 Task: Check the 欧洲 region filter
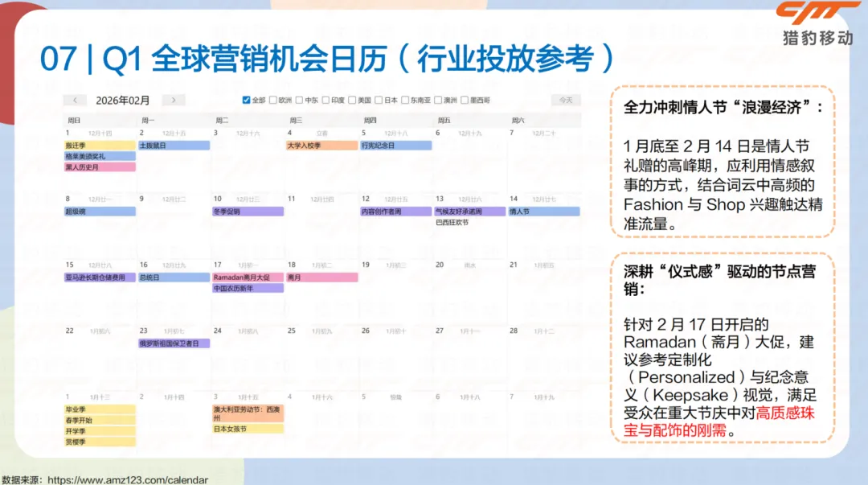[x=273, y=101]
